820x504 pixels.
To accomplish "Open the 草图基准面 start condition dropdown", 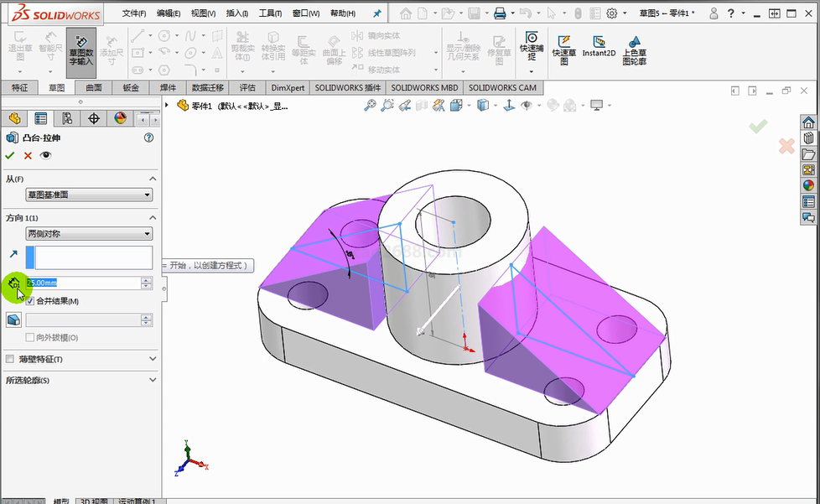I will click(x=89, y=195).
